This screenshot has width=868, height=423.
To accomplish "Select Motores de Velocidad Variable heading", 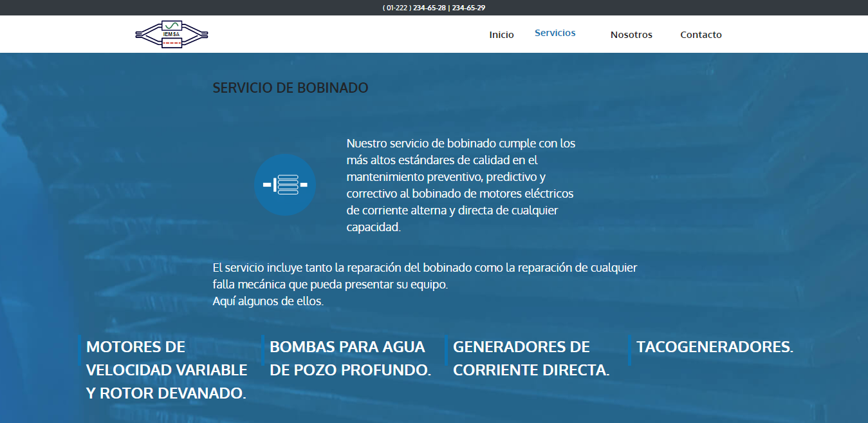I will [167, 370].
